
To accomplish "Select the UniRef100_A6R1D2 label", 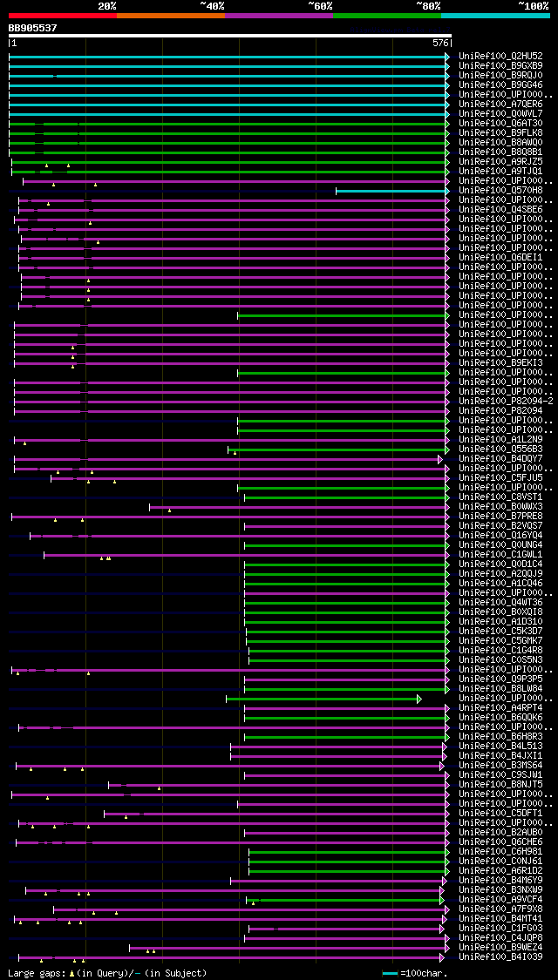I will coord(500,870).
